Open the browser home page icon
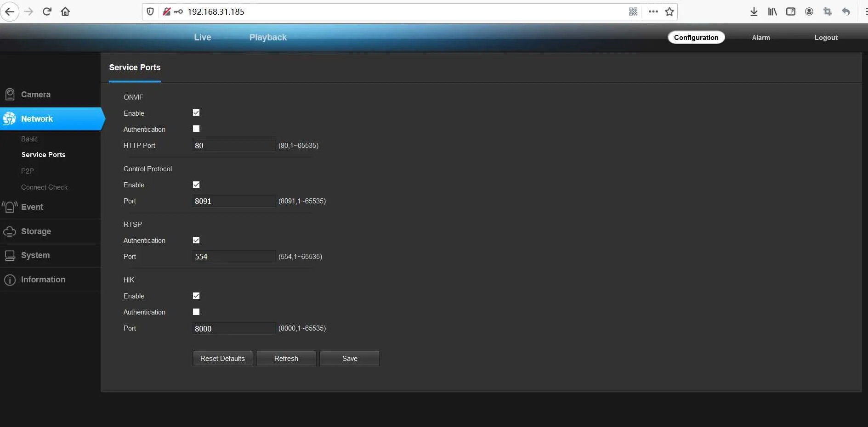The height and width of the screenshot is (427, 868). (65, 11)
